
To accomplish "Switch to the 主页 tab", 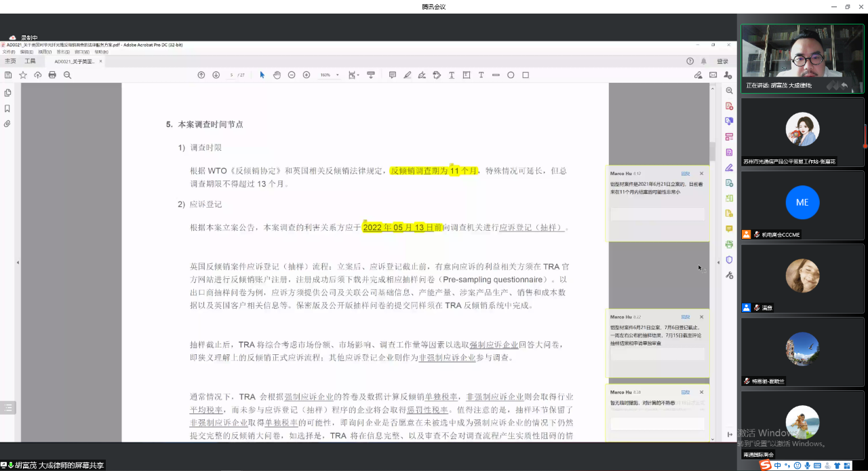I will point(10,61).
